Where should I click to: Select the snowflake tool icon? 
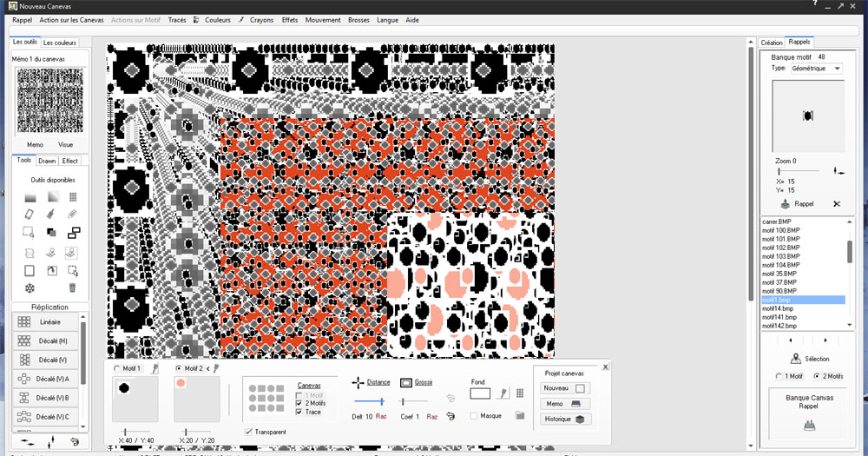pyautogui.click(x=29, y=287)
